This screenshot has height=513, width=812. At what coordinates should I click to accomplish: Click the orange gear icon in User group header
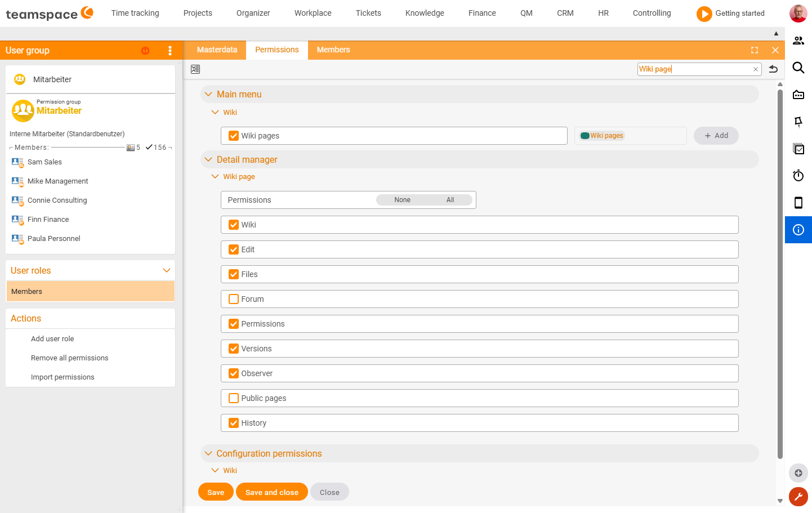click(x=145, y=50)
